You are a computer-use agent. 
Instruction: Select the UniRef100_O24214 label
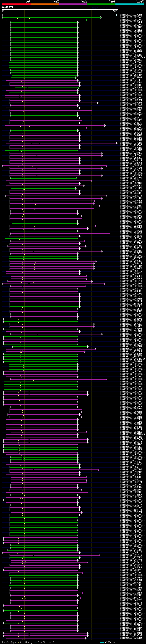point(131,163)
